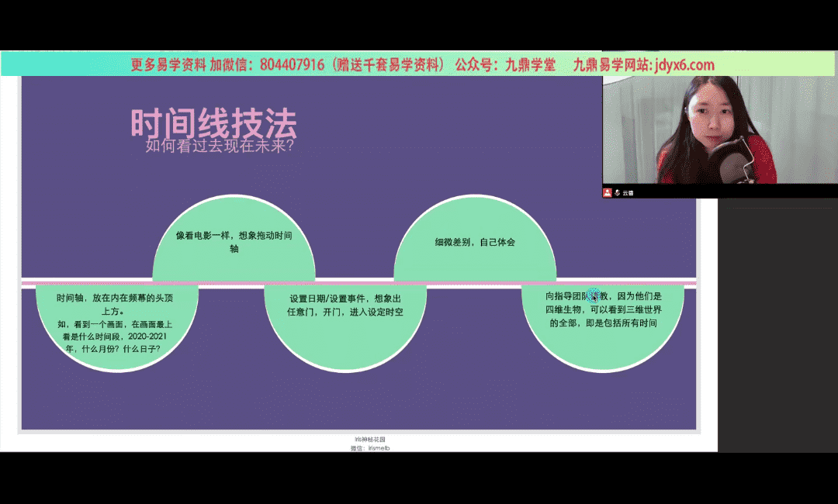Screen dimensions: 838x504
Task: Click the subtitle 如何看过去现在未来?
Action: pos(220,145)
